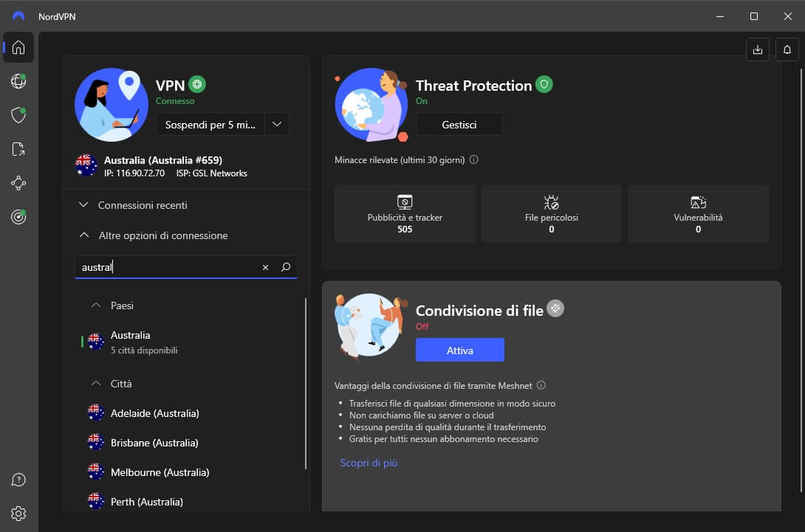Image resolution: width=805 pixels, height=532 pixels.
Task: Open Threat Protection shield in sidebar
Action: tap(18, 115)
